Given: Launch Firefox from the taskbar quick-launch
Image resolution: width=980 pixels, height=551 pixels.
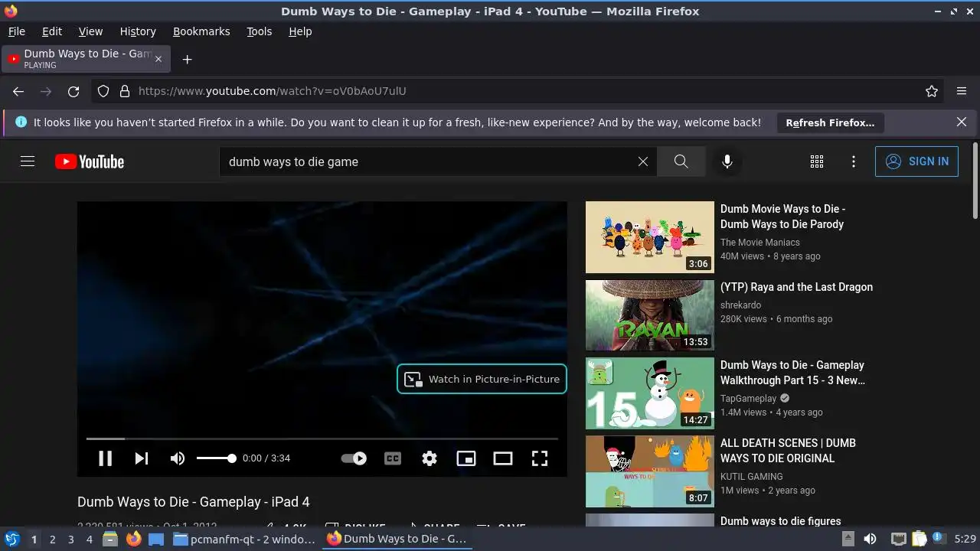Looking at the screenshot, I should pos(134,540).
